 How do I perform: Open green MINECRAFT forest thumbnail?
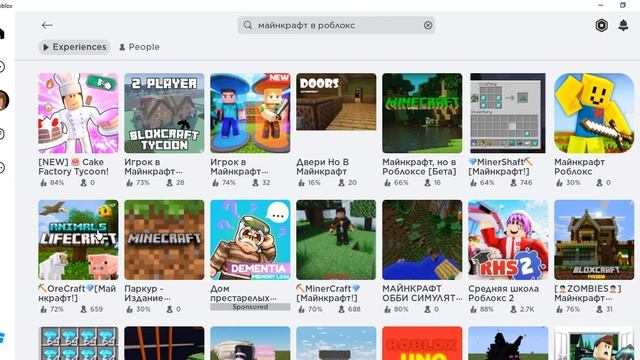click(x=422, y=113)
